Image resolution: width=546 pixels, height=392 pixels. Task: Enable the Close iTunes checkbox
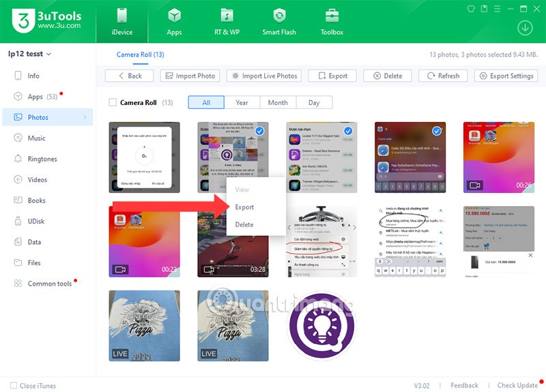pos(14,385)
